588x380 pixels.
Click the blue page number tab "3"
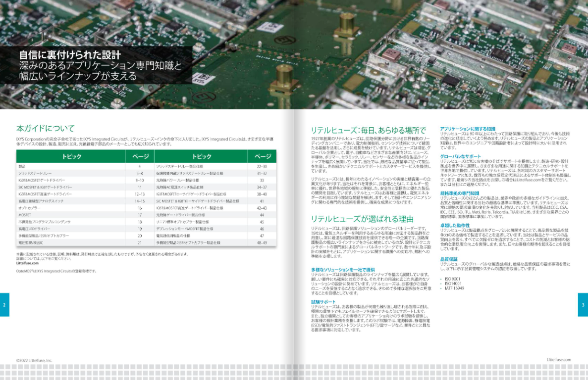(x=583, y=305)
